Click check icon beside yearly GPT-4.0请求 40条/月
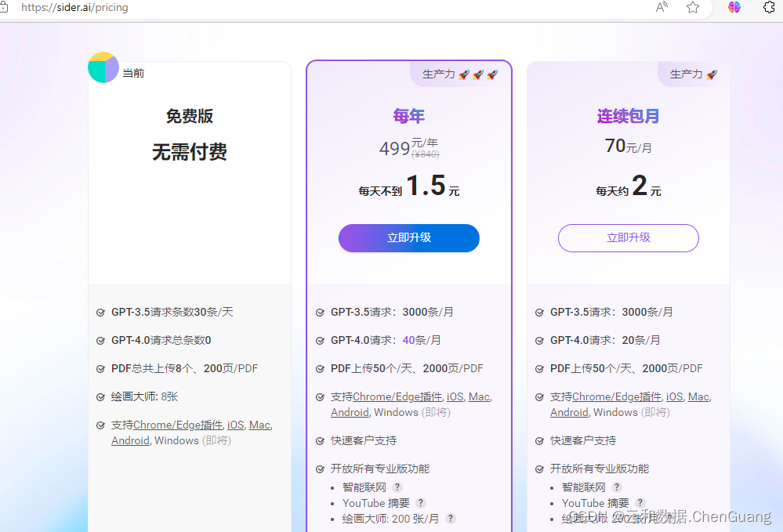 tap(320, 341)
